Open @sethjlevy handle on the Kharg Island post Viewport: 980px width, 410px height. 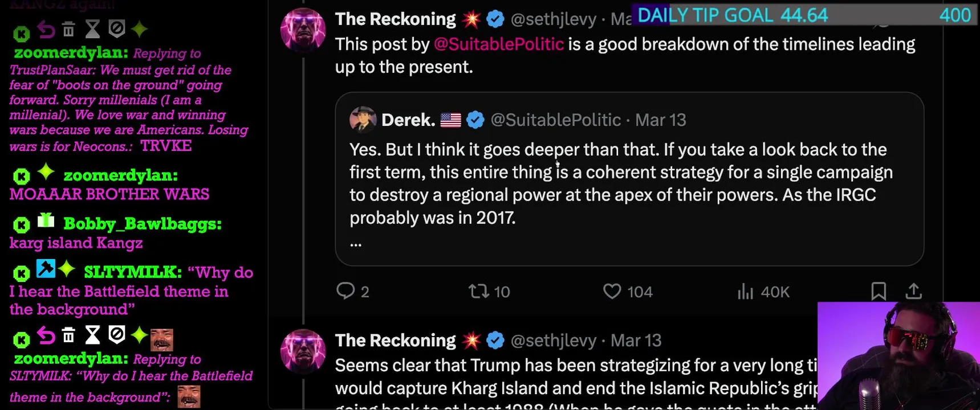point(553,341)
